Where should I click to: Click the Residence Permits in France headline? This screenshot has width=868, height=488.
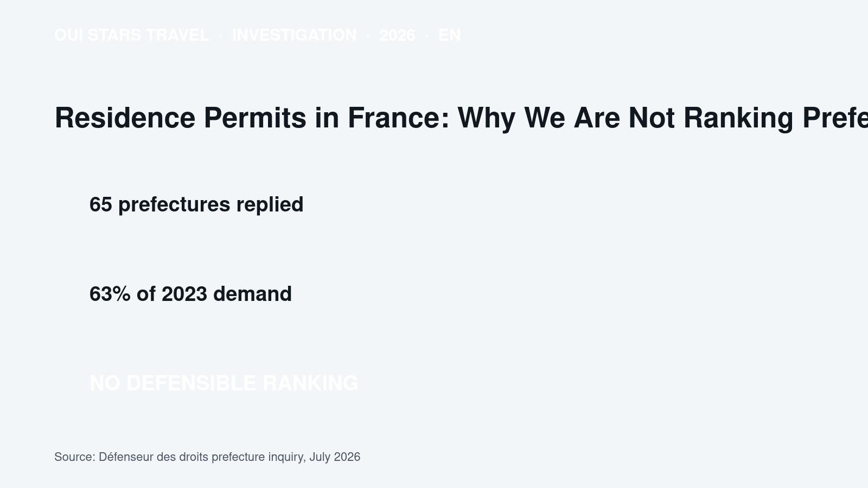click(461, 118)
